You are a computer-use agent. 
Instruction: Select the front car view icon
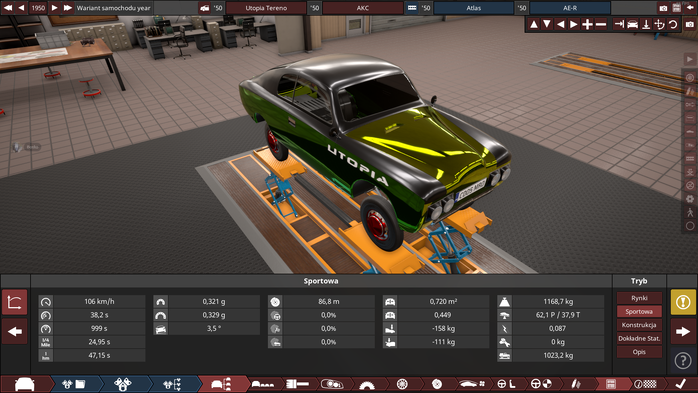point(633,24)
